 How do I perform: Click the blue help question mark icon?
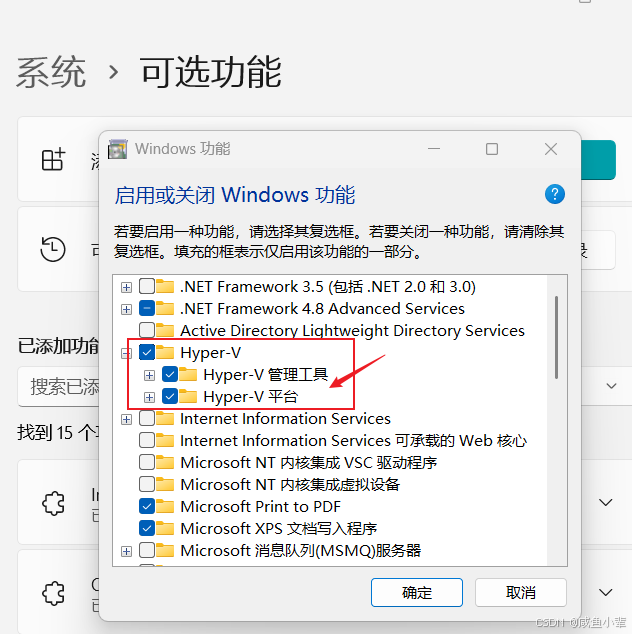(x=554, y=194)
